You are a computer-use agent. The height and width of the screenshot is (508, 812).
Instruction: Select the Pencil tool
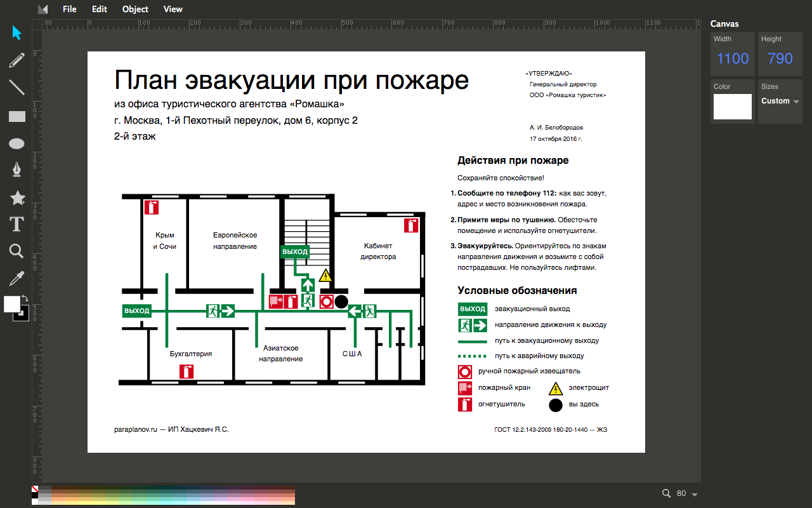(x=17, y=60)
